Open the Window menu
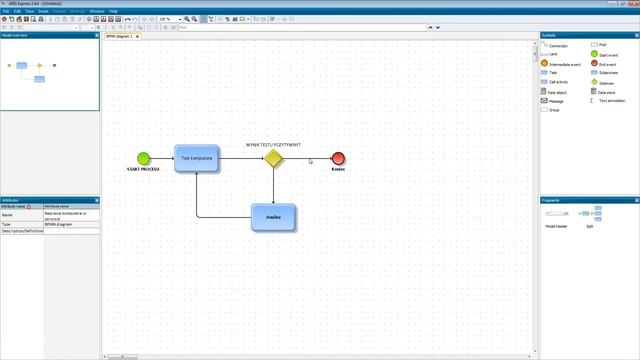 pos(97,11)
